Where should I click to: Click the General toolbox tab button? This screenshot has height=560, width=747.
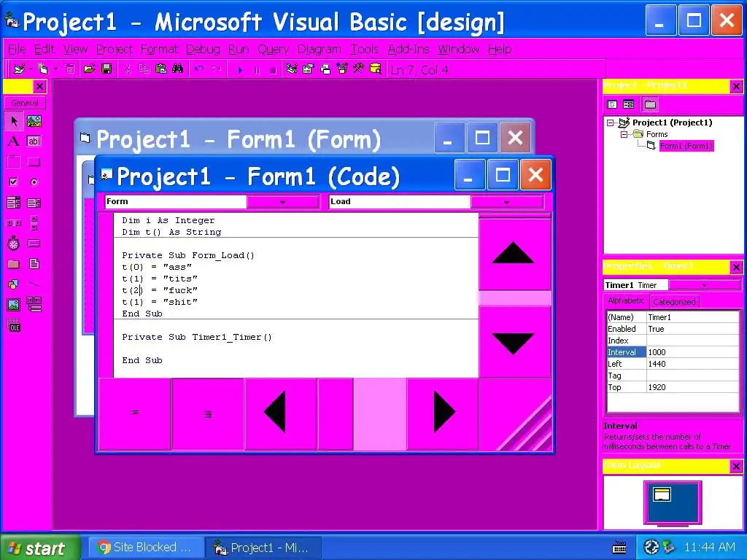[x=25, y=103]
